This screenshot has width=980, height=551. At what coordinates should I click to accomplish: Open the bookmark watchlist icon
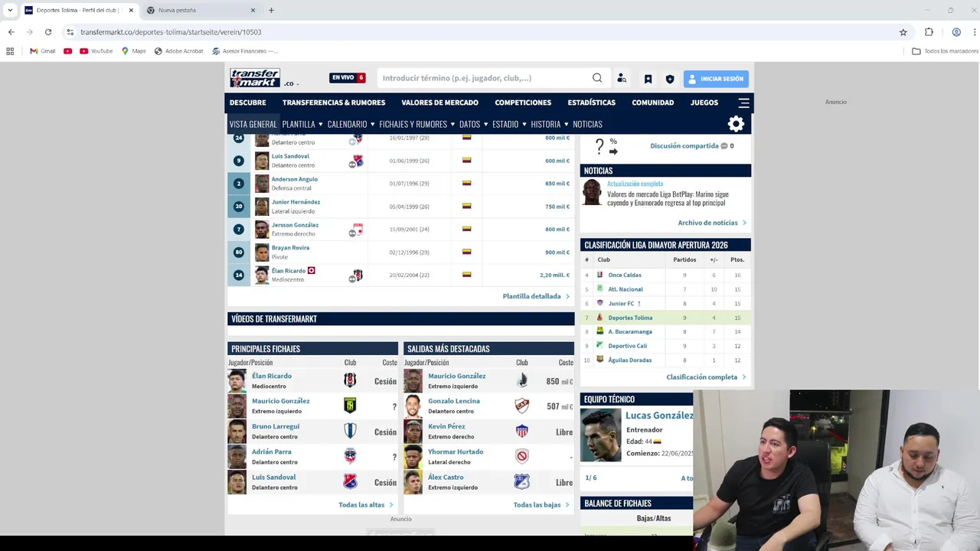click(x=648, y=79)
